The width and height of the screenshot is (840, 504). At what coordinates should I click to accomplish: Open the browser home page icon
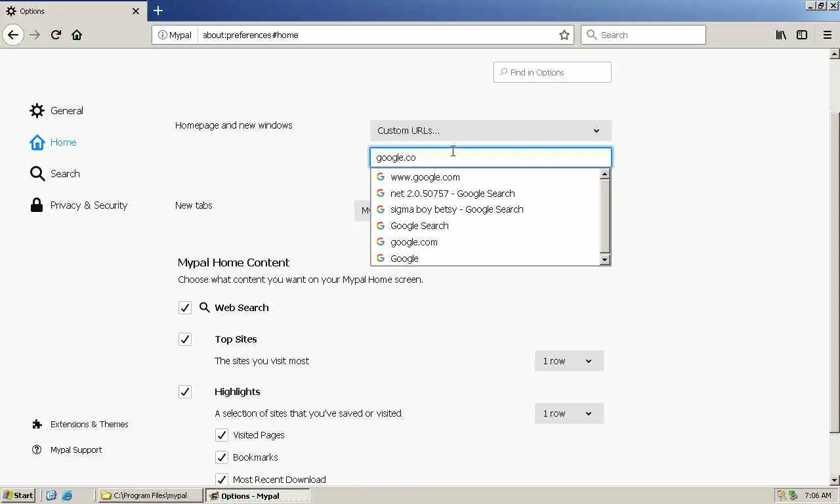pyautogui.click(x=77, y=35)
